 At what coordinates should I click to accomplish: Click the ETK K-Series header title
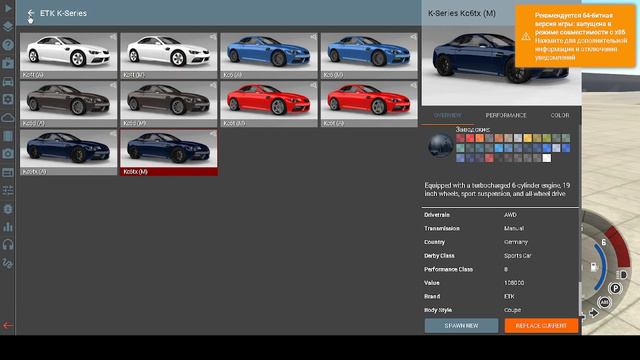tap(63, 13)
